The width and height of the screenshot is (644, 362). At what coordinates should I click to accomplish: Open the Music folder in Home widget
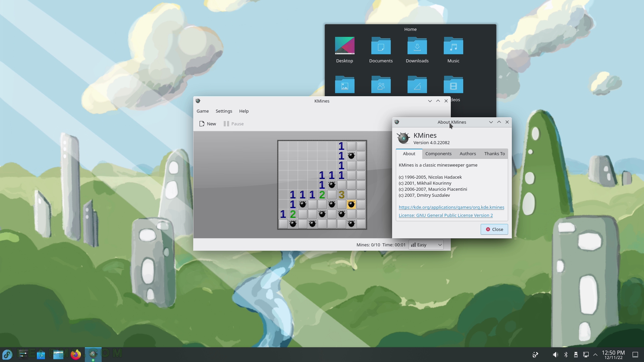(453, 50)
